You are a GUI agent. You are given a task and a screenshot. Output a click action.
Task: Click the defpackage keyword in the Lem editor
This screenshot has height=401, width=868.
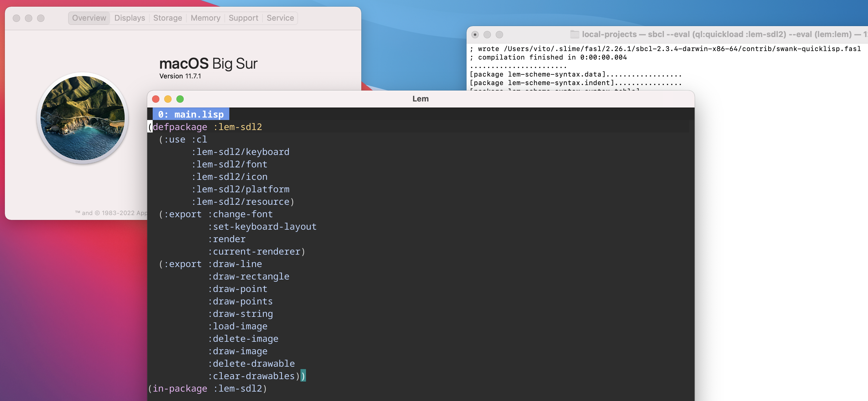point(181,127)
